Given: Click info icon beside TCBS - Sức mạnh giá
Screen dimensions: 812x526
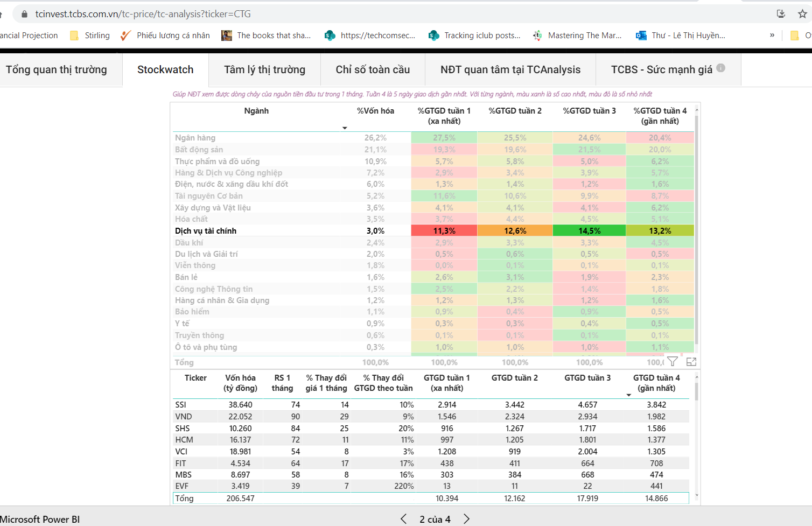Looking at the screenshot, I should 721,68.
